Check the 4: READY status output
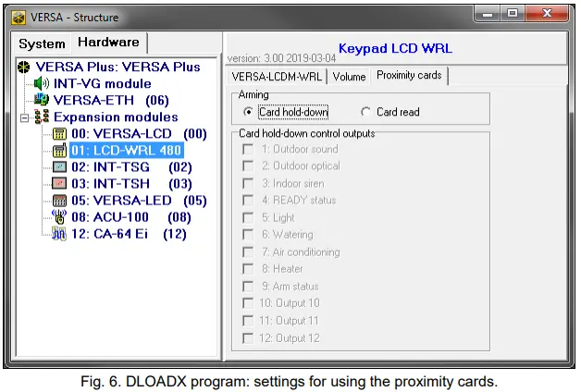Image resolution: width=581 pixels, height=392 pixels. (248, 201)
